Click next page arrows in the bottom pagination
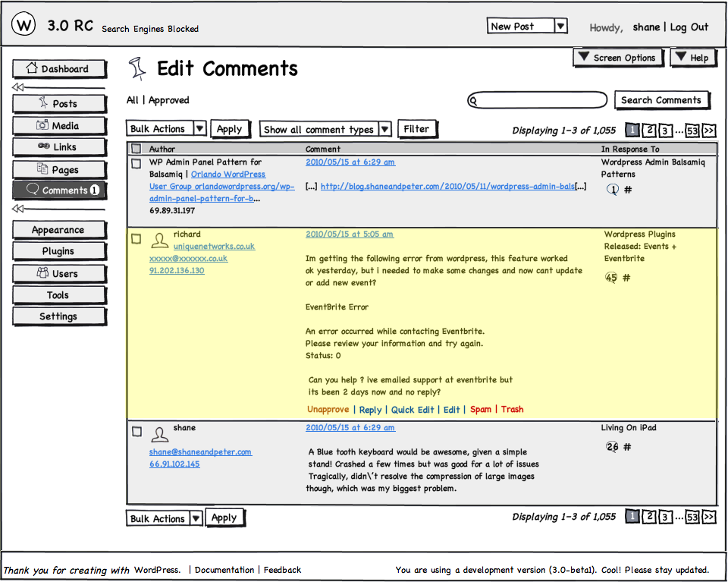728x582 pixels. (x=709, y=517)
